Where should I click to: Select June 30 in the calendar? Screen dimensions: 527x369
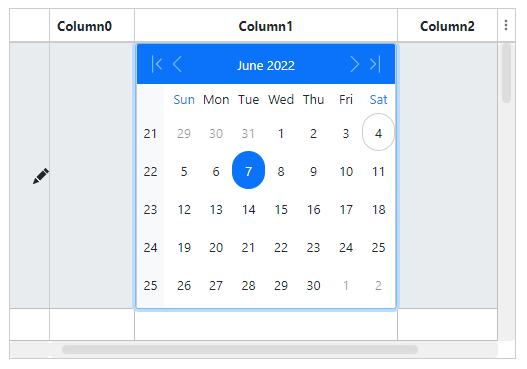pyautogui.click(x=313, y=286)
